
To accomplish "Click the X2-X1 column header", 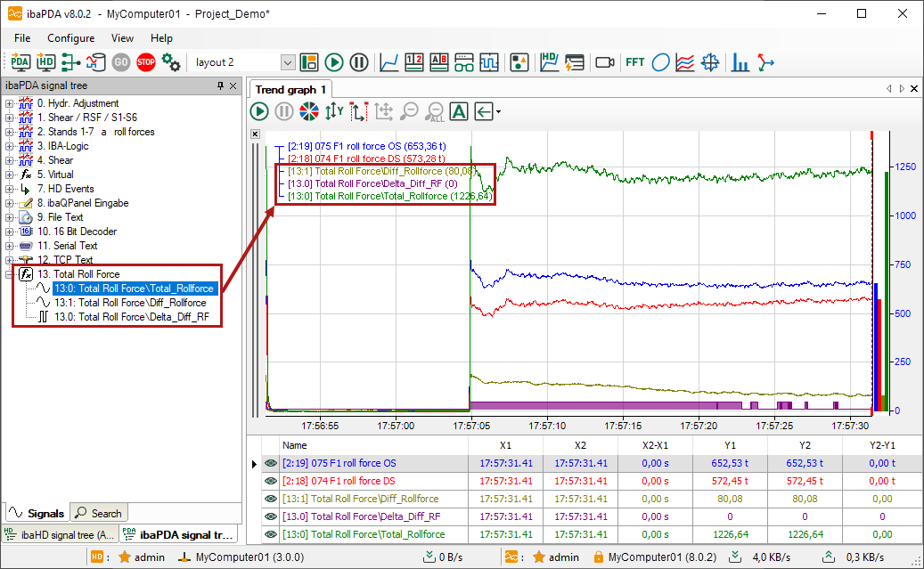I will pos(656,444).
